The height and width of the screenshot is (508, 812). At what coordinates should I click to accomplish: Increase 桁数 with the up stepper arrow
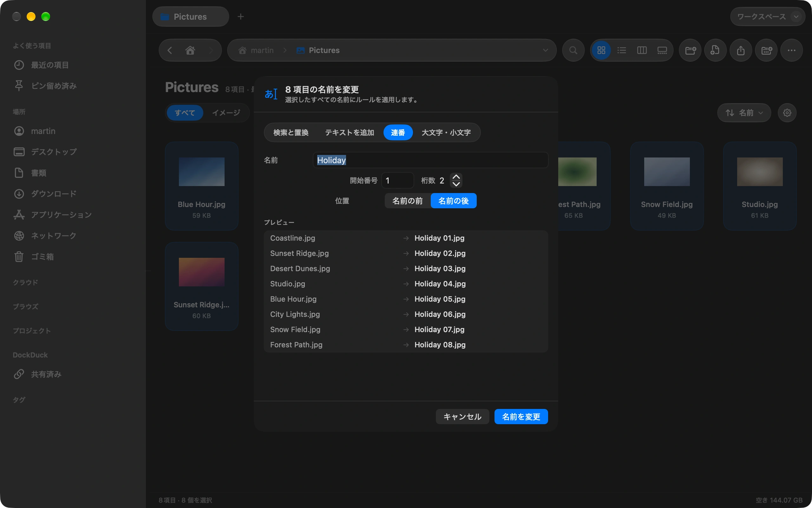point(456,177)
